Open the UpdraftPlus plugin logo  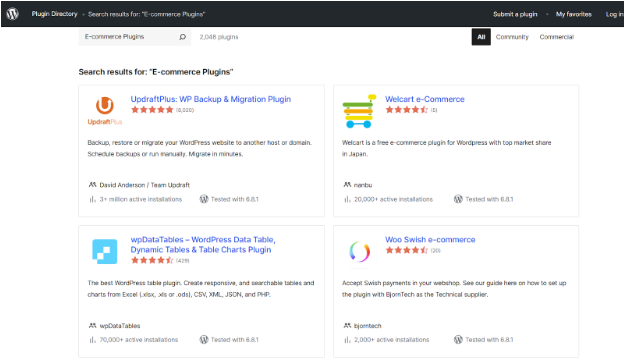(x=105, y=111)
